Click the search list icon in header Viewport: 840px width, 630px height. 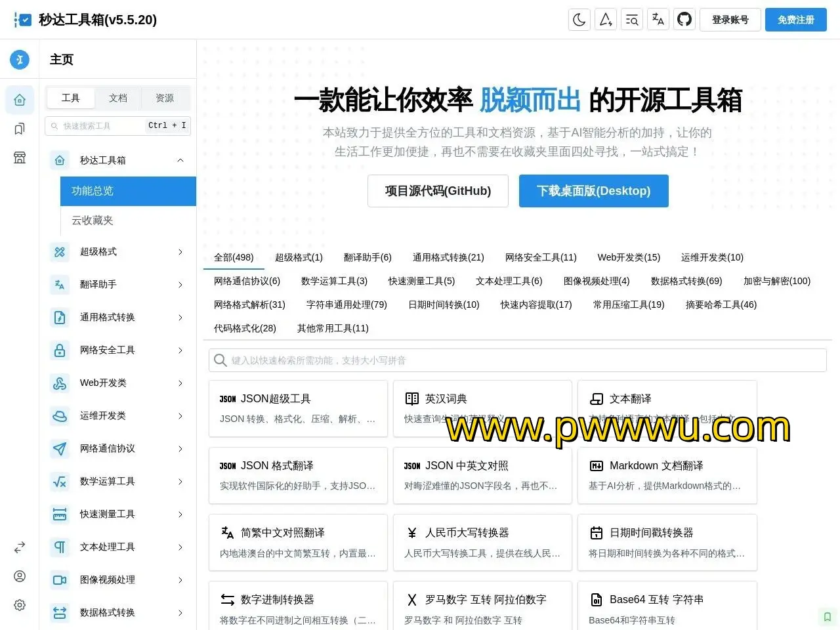[x=632, y=20]
